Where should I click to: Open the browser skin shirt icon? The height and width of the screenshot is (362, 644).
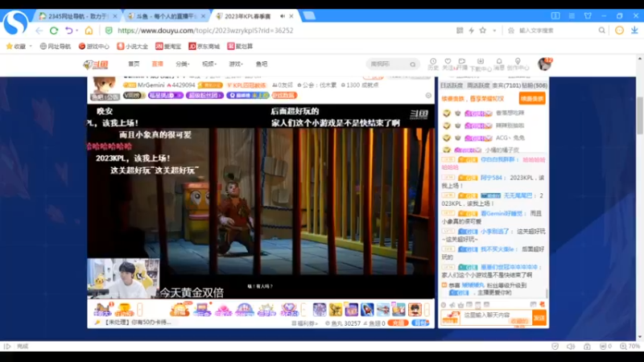[588, 16]
